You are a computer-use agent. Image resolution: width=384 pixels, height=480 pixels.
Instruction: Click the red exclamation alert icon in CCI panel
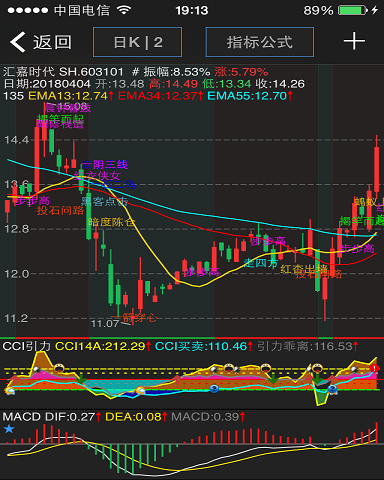(x=374, y=368)
